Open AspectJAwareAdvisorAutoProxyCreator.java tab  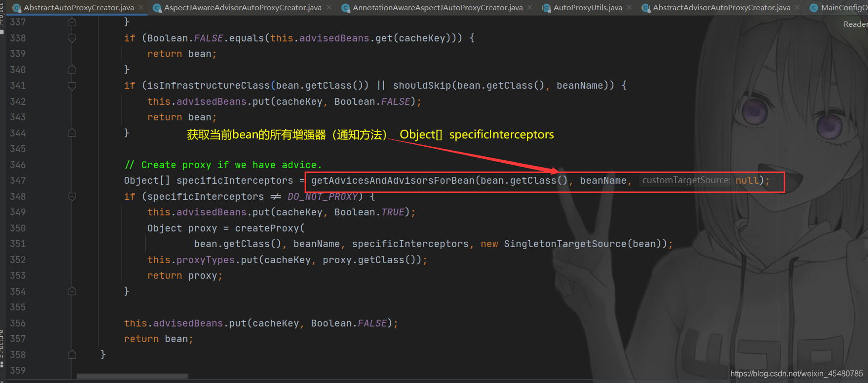tap(243, 8)
